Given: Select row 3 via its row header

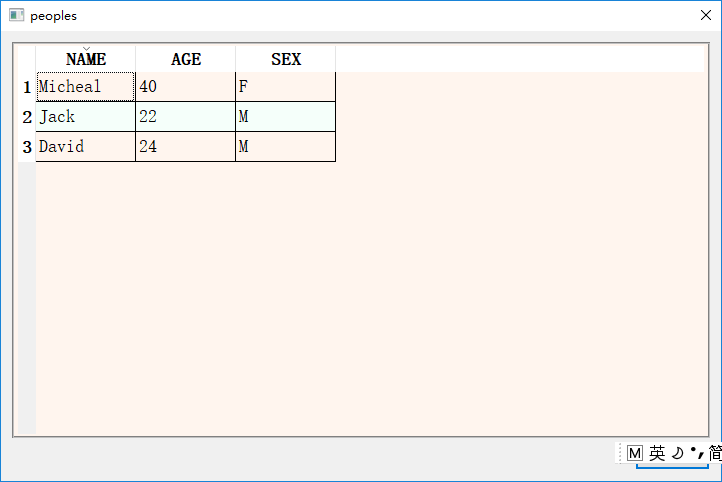Looking at the screenshot, I should 27,147.
